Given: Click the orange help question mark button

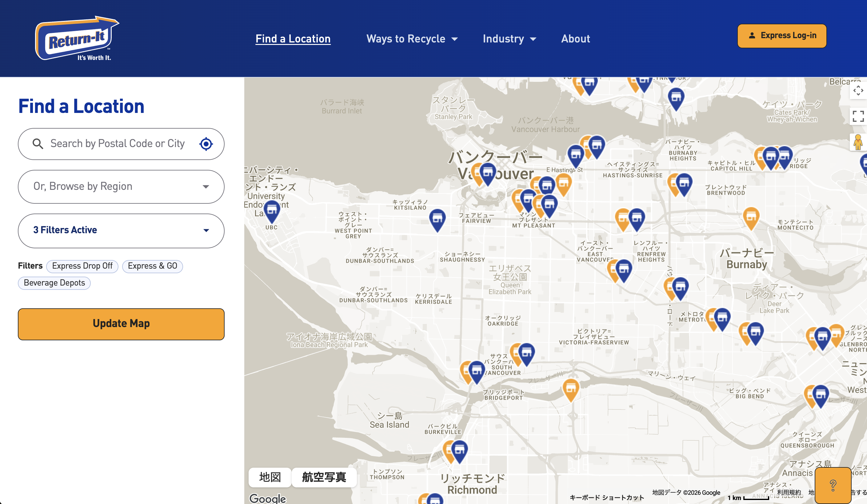Looking at the screenshot, I should (x=833, y=486).
